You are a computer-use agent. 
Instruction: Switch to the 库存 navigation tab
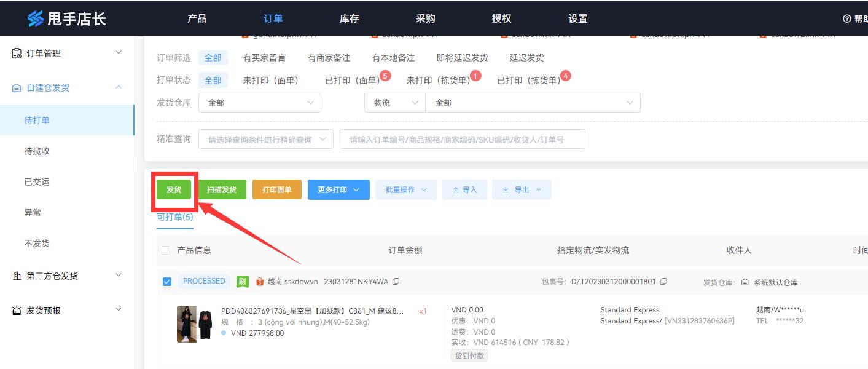click(349, 18)
